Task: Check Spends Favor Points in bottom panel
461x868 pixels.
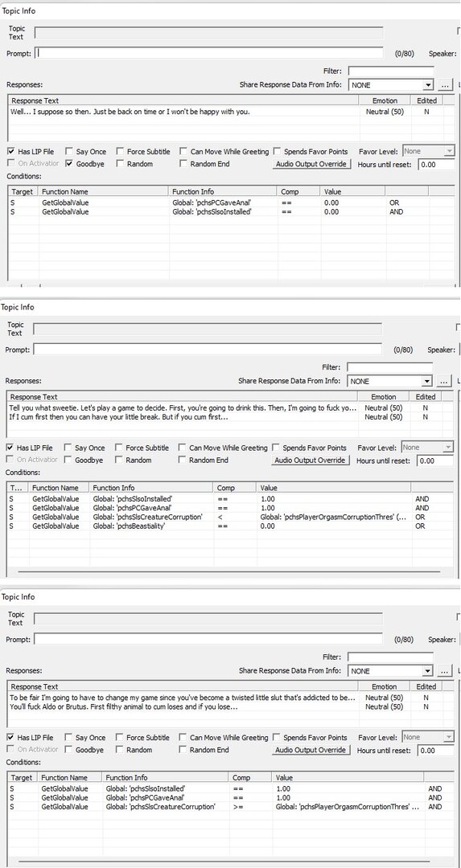Action: [x=277, y=737]
